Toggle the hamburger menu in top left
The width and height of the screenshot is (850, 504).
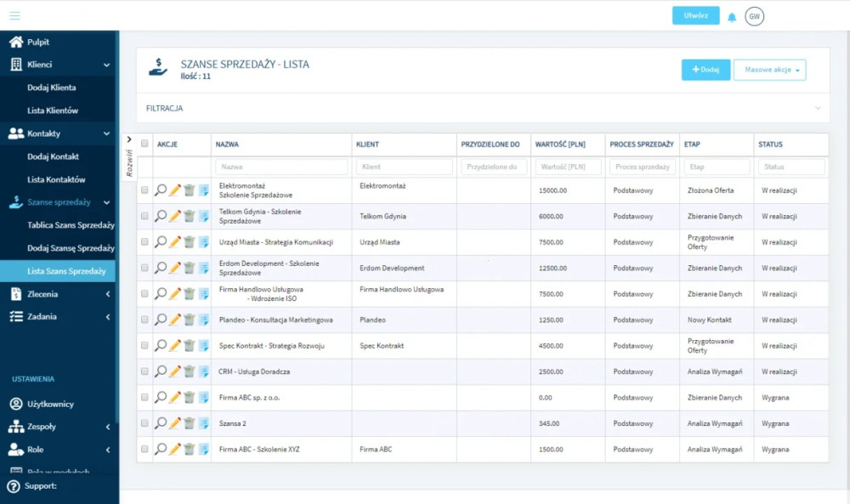click(x=15, y=15)
